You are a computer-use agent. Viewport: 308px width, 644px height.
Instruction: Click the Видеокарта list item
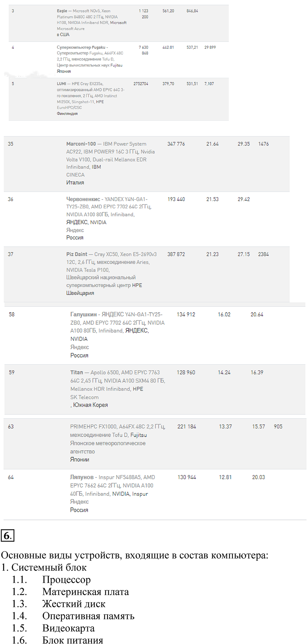(x=68, y=628)
